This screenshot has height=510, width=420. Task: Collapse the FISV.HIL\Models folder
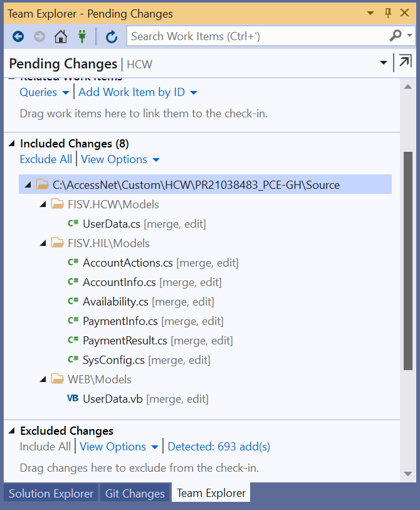41,243
